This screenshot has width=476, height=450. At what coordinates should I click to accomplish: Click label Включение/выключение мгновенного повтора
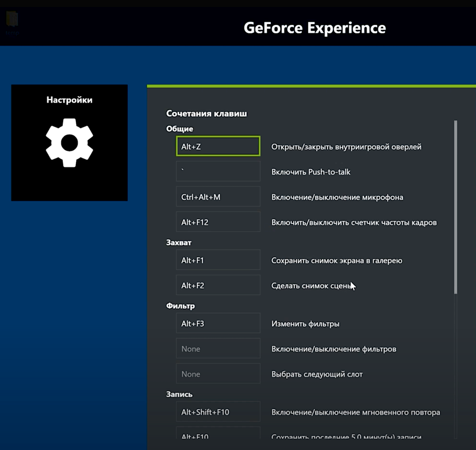pyautogui.click(x=356, y=412)
